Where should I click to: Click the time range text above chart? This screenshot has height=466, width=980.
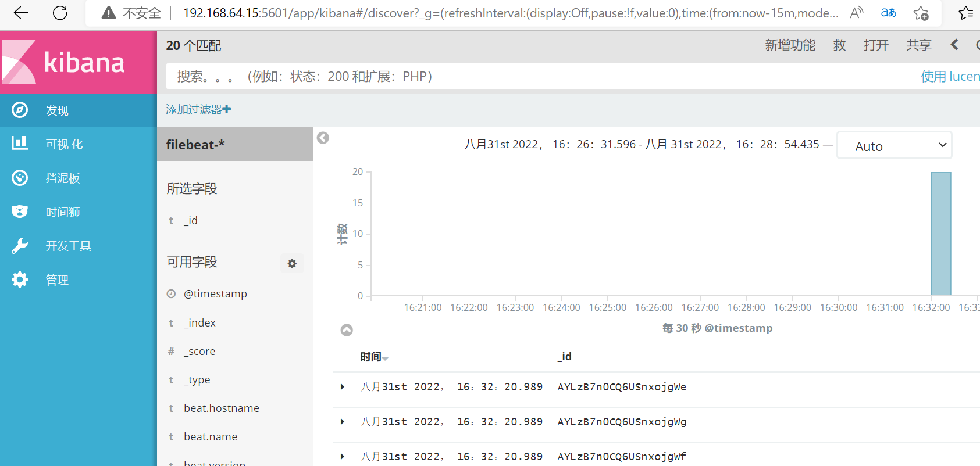(x=642, y=144)
